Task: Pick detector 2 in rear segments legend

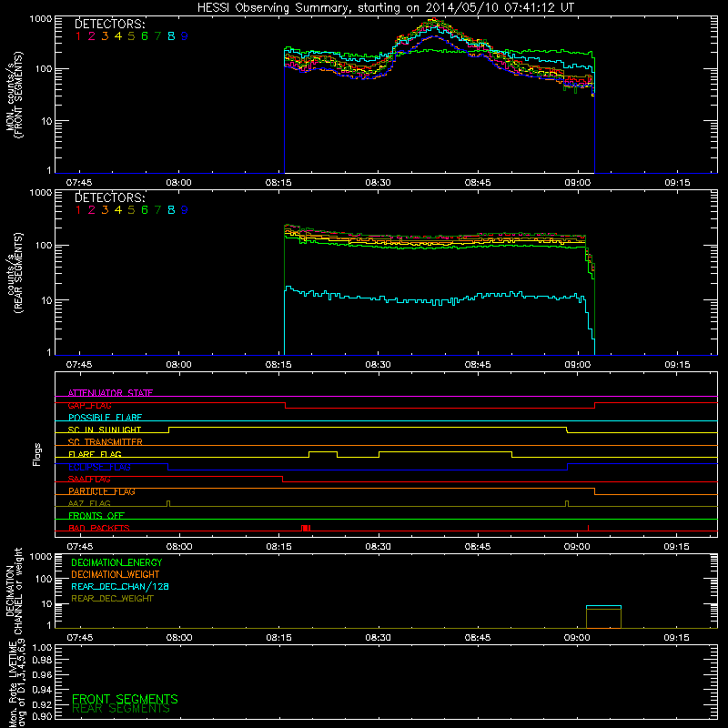Action: 92,210
